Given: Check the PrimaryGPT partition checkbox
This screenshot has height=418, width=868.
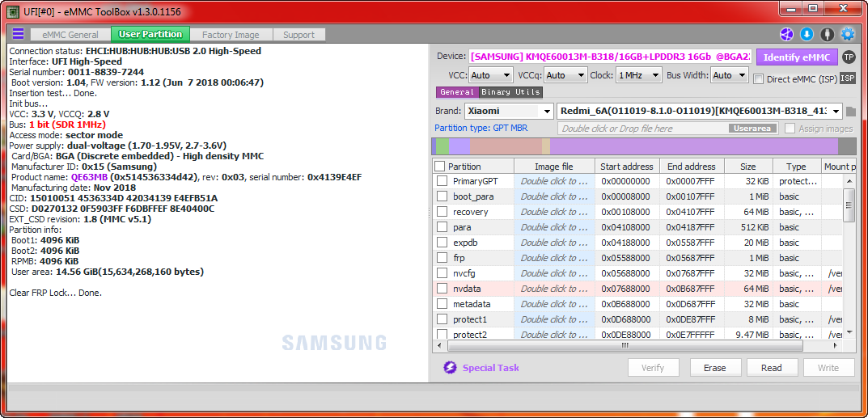Looking at the screenshot, I should click(x=442, y=181).
